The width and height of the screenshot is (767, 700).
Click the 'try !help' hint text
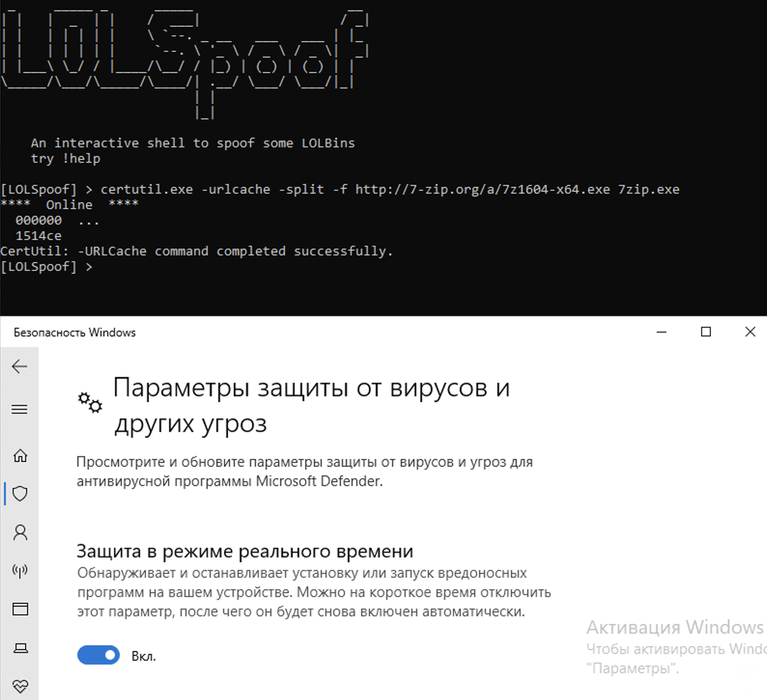(66, 158)
